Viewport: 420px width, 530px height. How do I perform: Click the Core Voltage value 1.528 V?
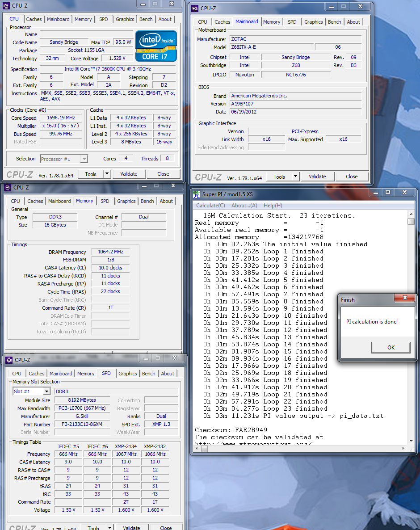[117, 58]
